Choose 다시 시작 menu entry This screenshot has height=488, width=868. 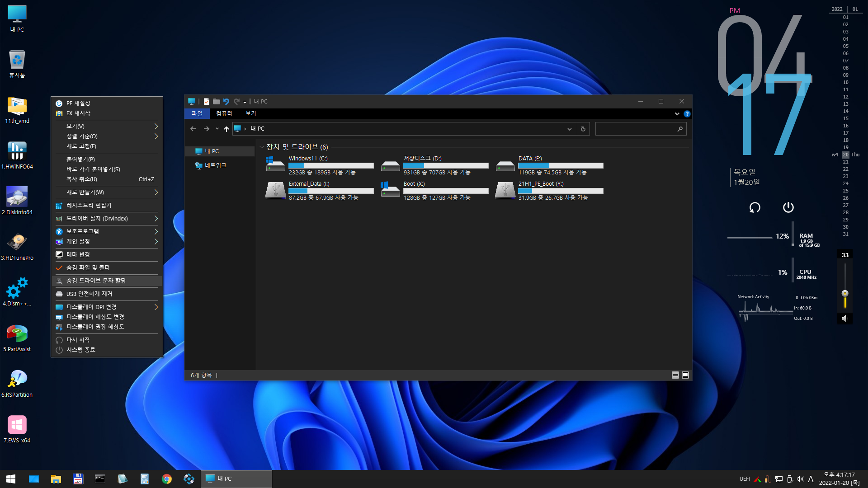coord(107,340)
